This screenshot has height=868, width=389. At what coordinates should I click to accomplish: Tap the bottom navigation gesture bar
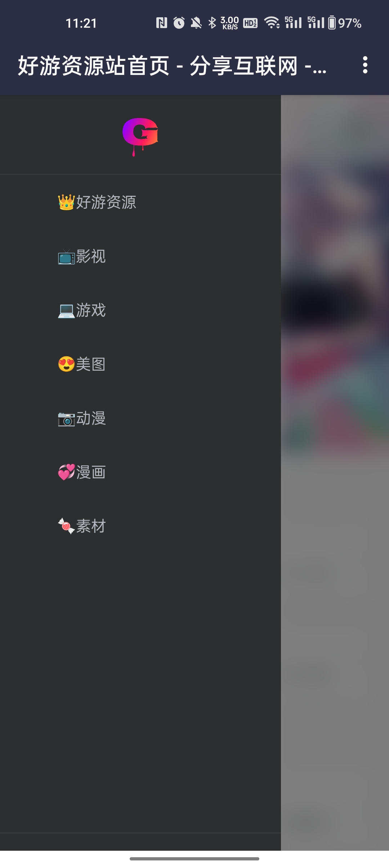click(194, 859)
